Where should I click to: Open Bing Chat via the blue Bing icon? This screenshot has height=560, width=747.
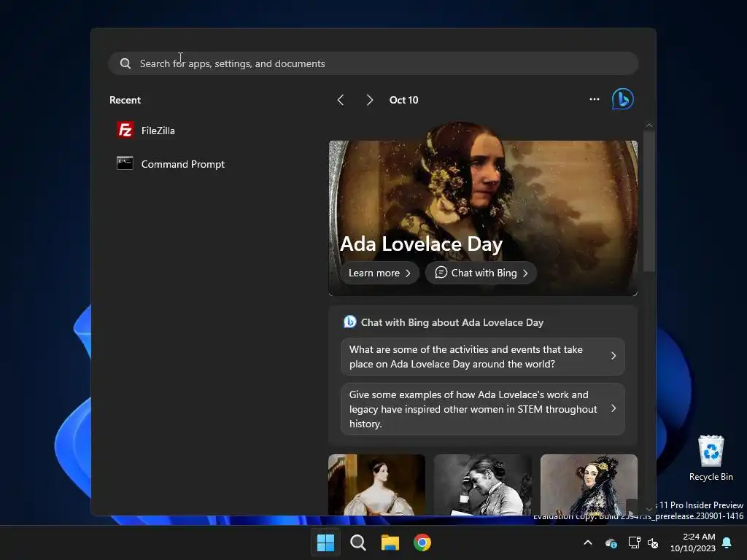pyautogui.click(x=623, y=99)
